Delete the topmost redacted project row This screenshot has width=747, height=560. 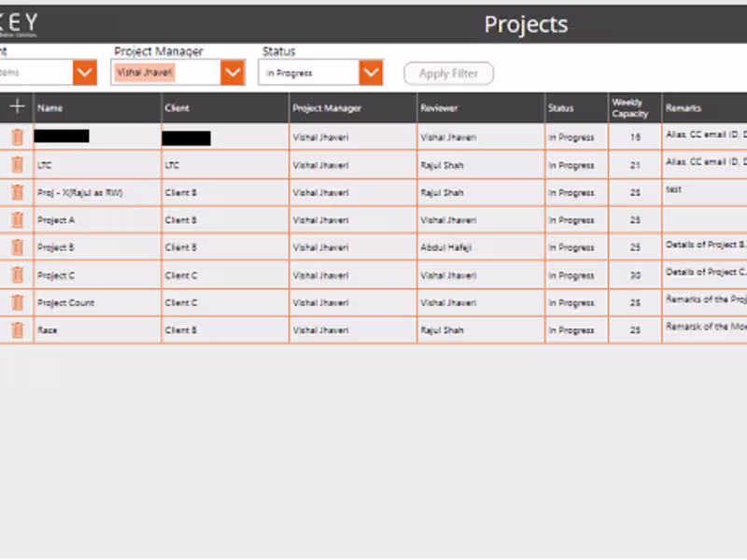16,137
